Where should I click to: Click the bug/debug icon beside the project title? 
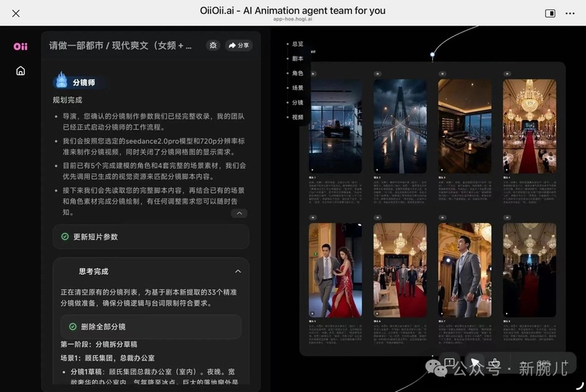212,45
